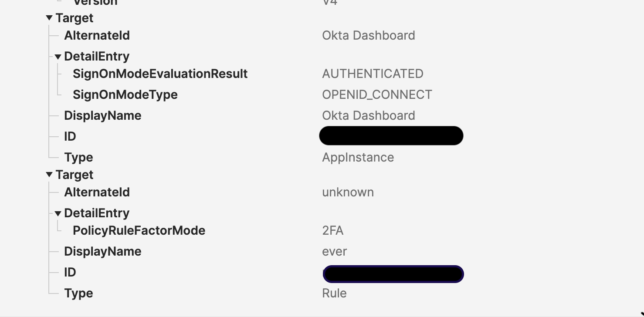Click the 2FA value for PolicyRuleFactorMode
The image size is (644, 317).
point(333,230)
